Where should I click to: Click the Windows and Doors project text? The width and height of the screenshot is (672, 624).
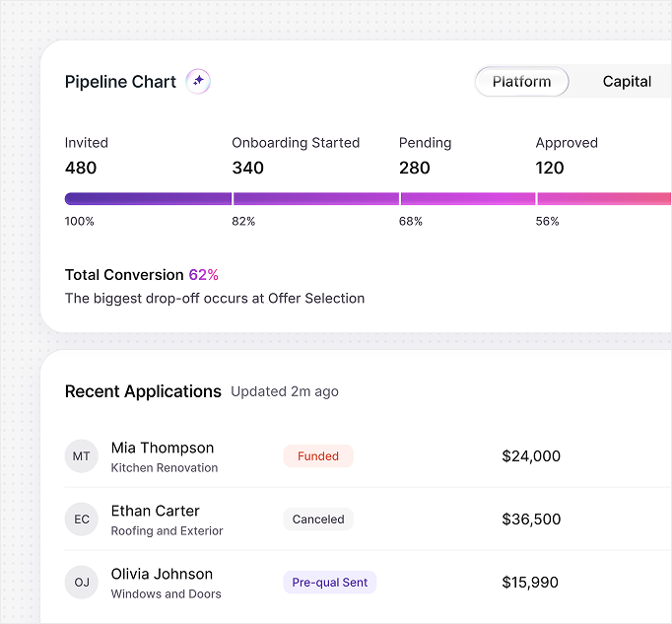166,593
